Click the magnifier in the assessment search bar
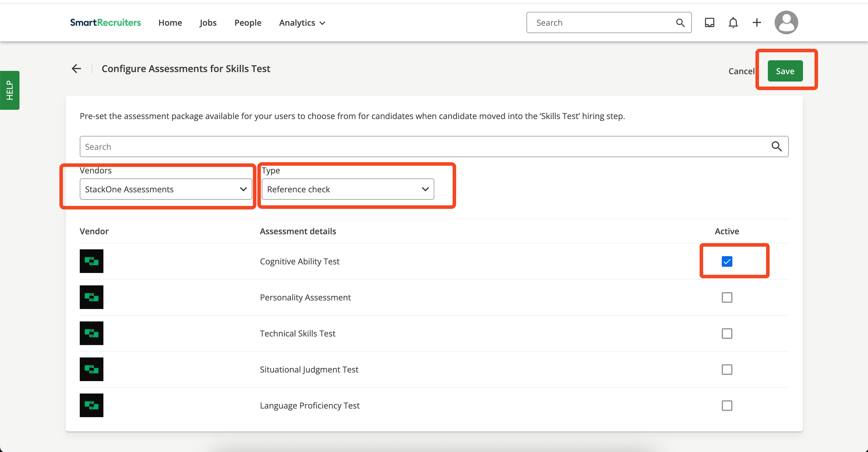This screenshot has width=868, height=452. tap(777, 146)
